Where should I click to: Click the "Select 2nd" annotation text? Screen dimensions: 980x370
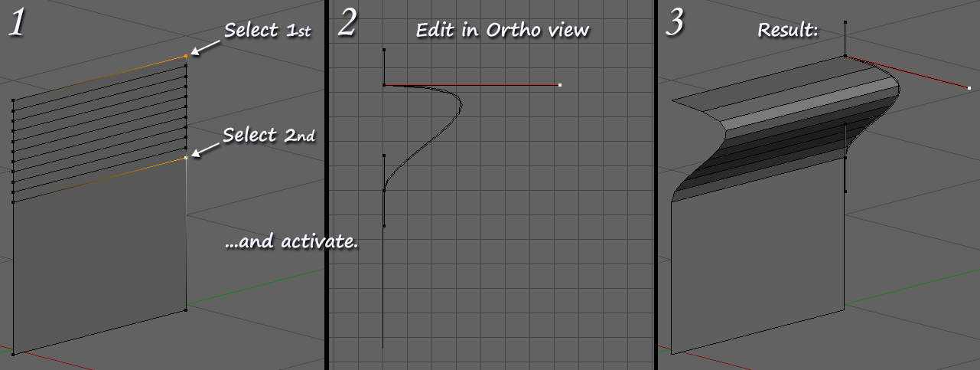(x=269, y=135)
